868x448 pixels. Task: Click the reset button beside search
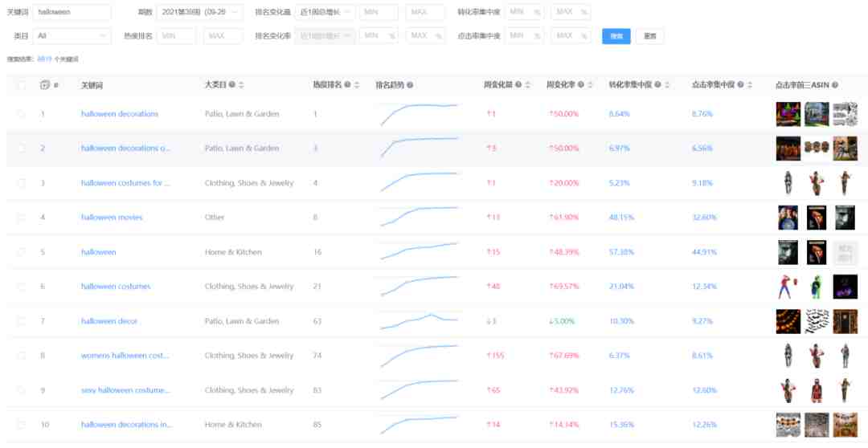click(x=650, y=36)
